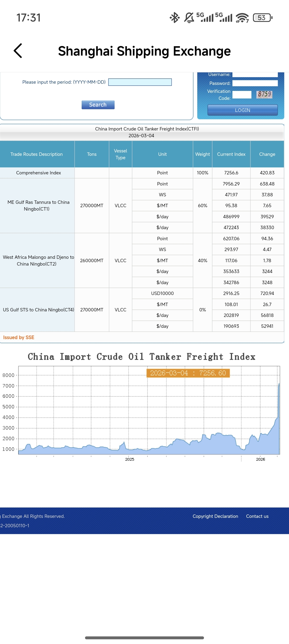Image resolution: width=289 pixels, height=644 pixels.
Task: Tap the back arrow in header
Action: tap(18, 51)
